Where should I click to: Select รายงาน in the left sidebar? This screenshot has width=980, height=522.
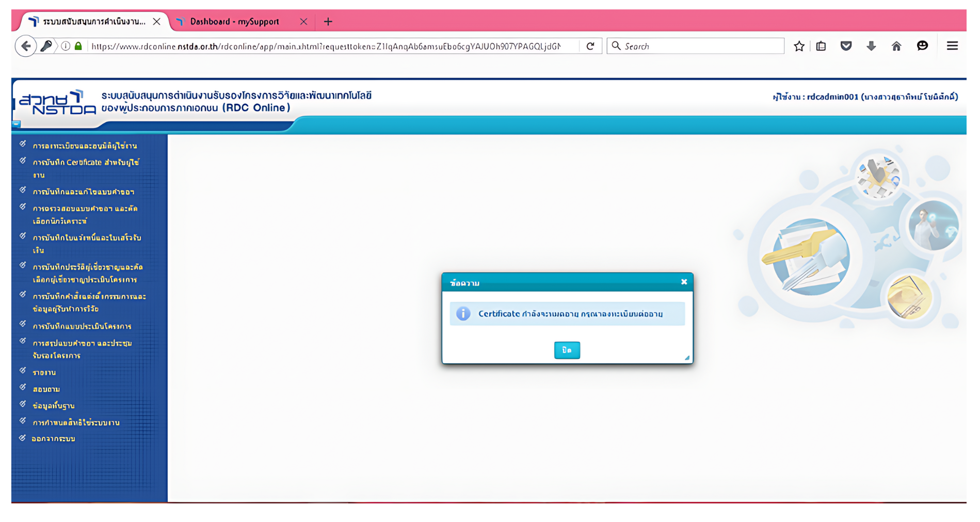[44, 372]
